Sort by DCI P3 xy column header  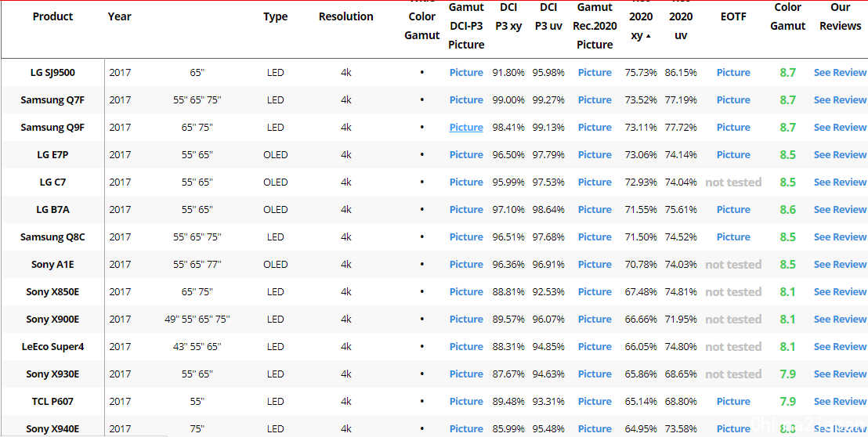(x=508, y=16)
